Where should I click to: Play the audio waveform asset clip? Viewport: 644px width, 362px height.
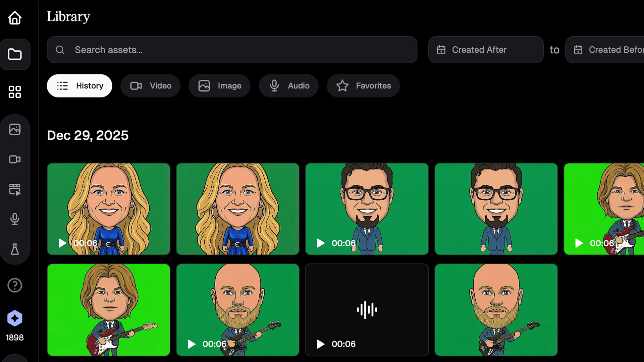point(367,310)
